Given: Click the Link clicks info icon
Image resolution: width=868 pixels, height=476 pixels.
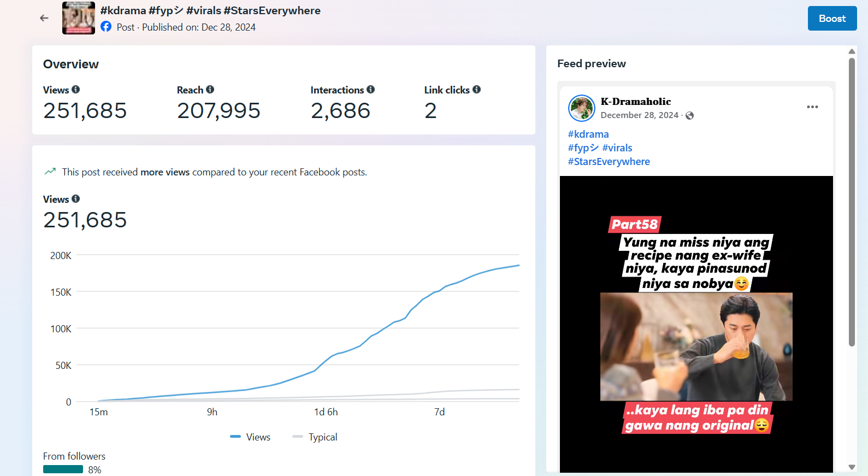Looking at the screenshot, I should 477,90.
